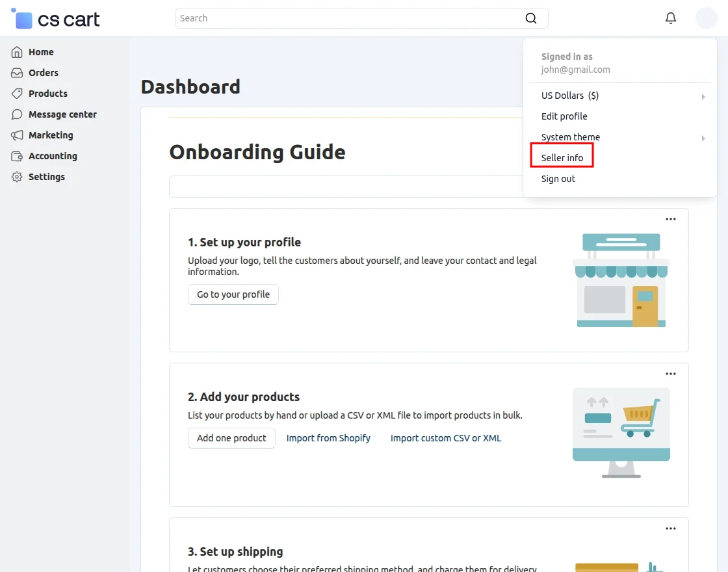Screen dimensions: 728x572
Task: Open the Add your products three-dot menu
Action: [x=671, y=374]
